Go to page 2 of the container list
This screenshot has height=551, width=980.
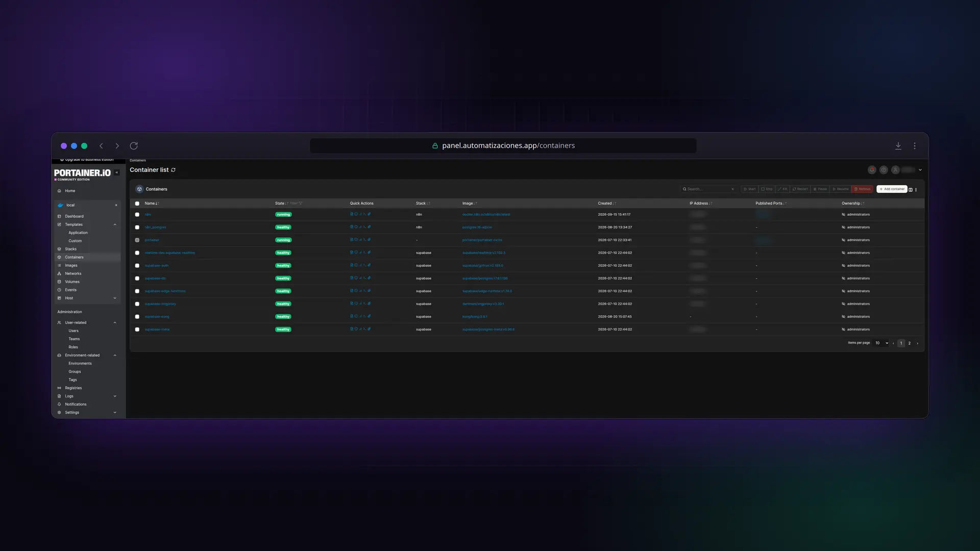[x=909, y=343]
